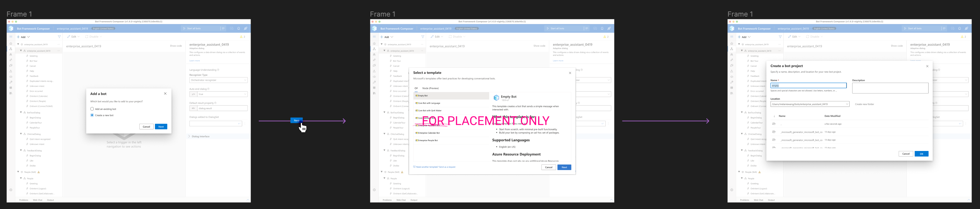Open the Auto end dialog 'true' dropdown
This screenshot has height=209, width=980.
coord(222,94)
